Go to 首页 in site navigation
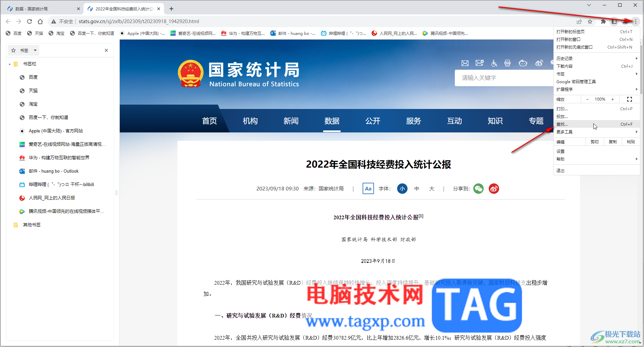This screenshot has width=644, height=347. coord(210,121)
